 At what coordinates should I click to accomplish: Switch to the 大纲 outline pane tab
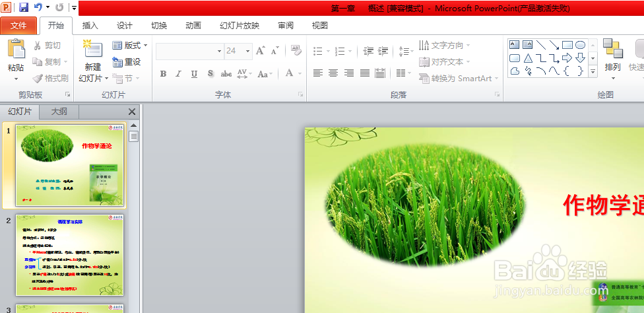coord(59,112)
